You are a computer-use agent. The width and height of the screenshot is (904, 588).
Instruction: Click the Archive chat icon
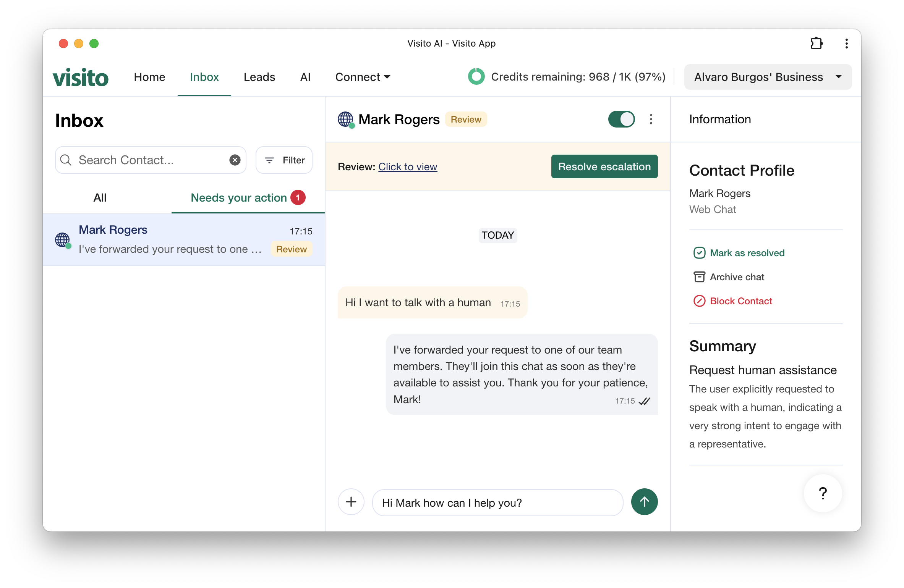tap(699, 277)
